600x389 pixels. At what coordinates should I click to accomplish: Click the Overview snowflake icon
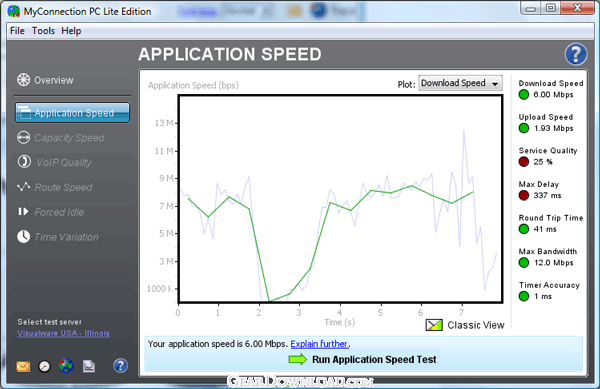pos(23,80)
